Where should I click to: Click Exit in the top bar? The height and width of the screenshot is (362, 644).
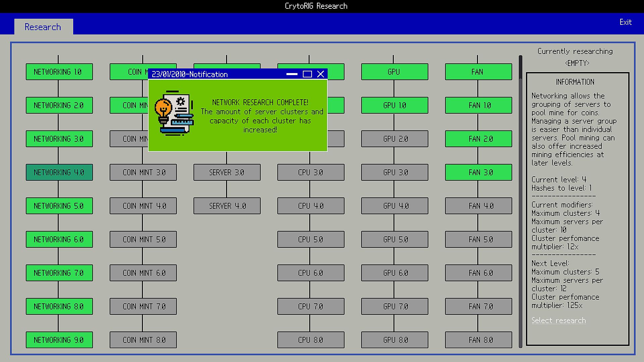click(x=625, y=22)
